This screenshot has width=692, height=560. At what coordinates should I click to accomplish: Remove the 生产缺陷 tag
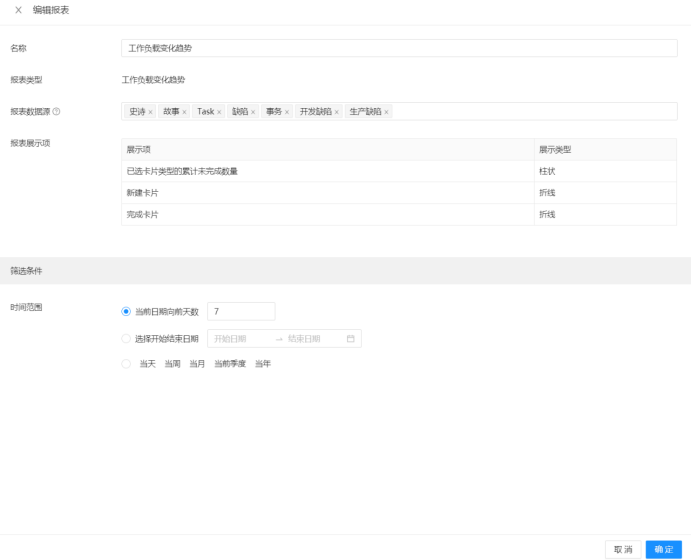tap(386, 112)
